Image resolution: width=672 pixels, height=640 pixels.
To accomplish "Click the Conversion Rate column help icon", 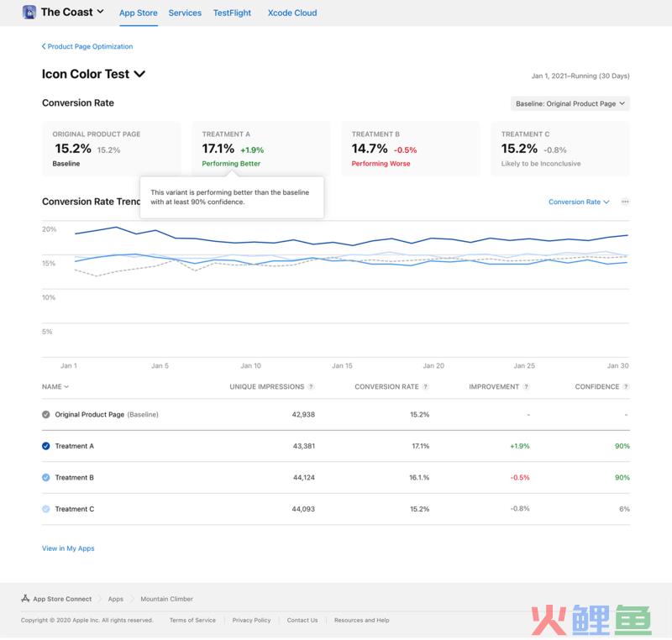I will (x=425, y=386).
